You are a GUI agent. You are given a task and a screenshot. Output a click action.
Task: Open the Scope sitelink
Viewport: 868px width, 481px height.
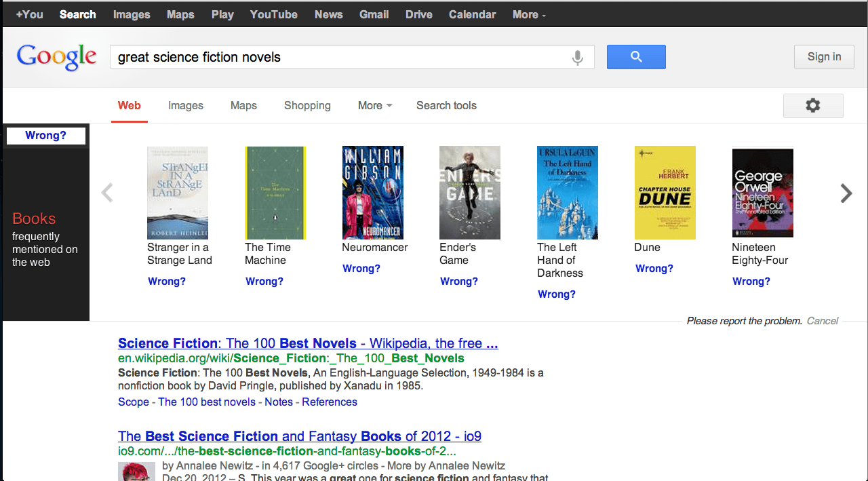tap(134, 402)
